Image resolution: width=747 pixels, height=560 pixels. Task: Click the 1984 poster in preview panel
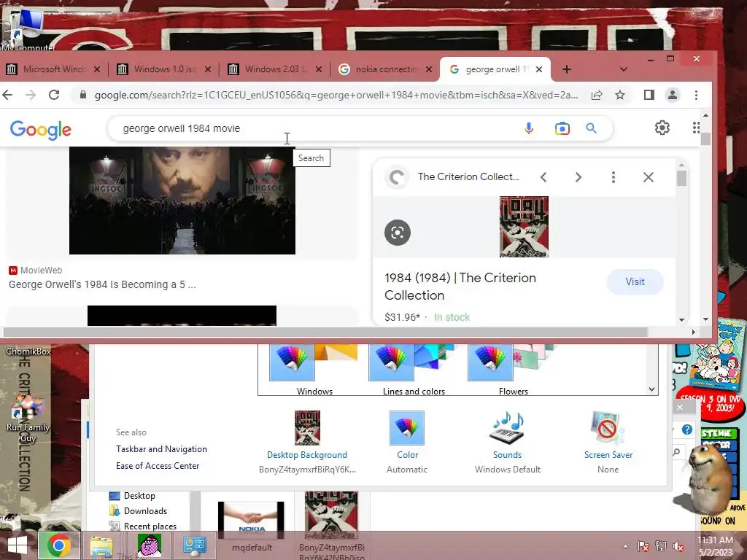(x=524, y=227)
